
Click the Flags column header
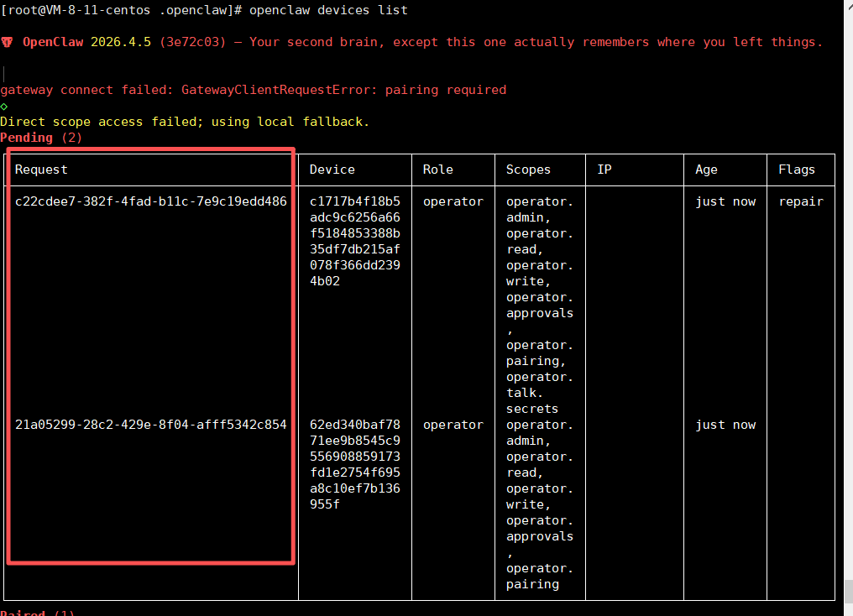pos(796,170)
